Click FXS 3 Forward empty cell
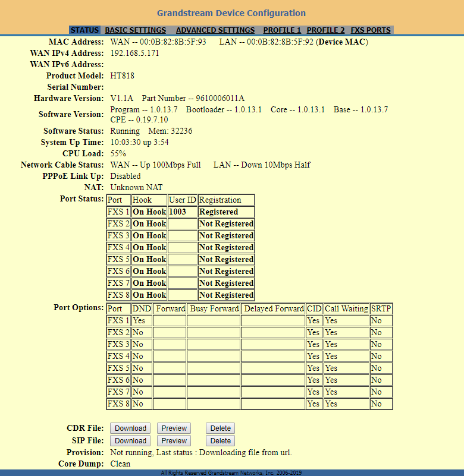The image size is (464, 476). pyautogui.click(x=170, y=345)
